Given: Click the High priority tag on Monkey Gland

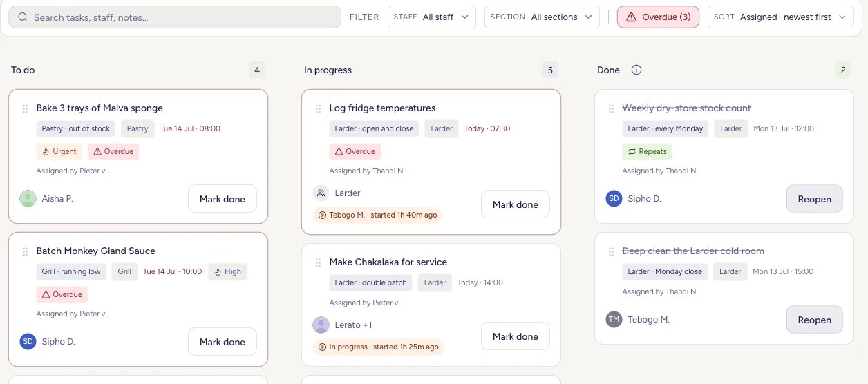Looking at the screenshot, I should (227, 271).
